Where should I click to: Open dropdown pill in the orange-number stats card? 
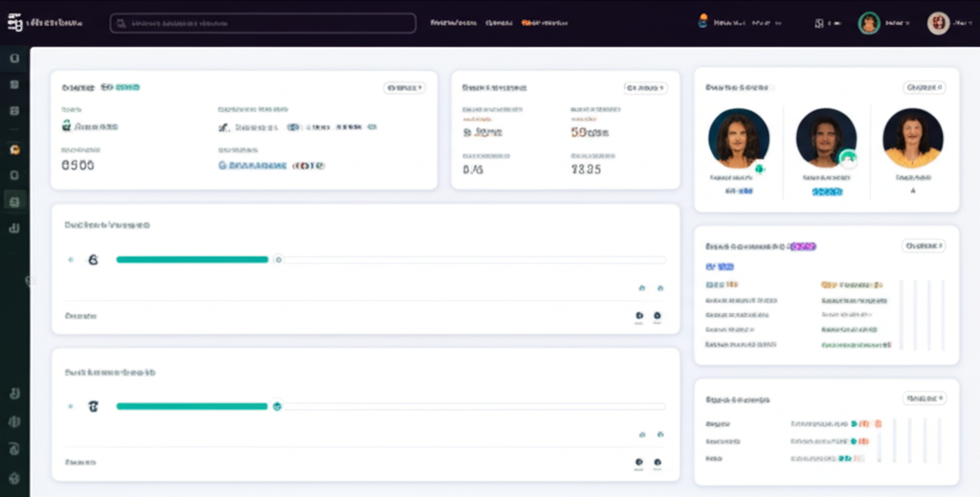[x=646, y=88]
